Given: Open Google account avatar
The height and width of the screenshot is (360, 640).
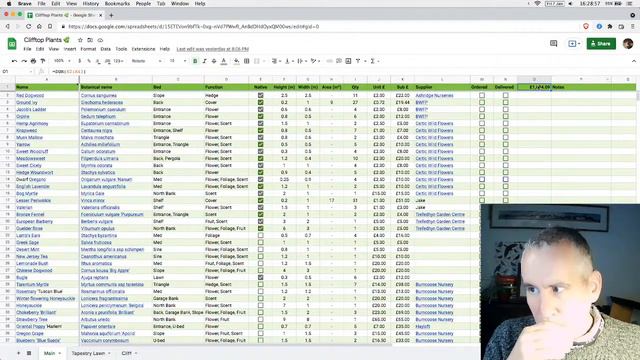Looking at the screenshot, I should pyautogui.click(x=628, y=43).
